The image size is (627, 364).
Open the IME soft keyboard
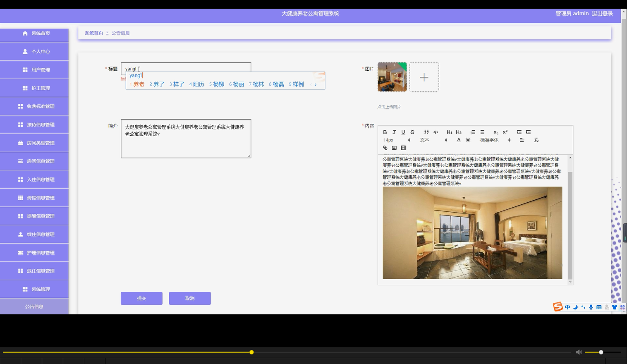(x=599, y=307)
